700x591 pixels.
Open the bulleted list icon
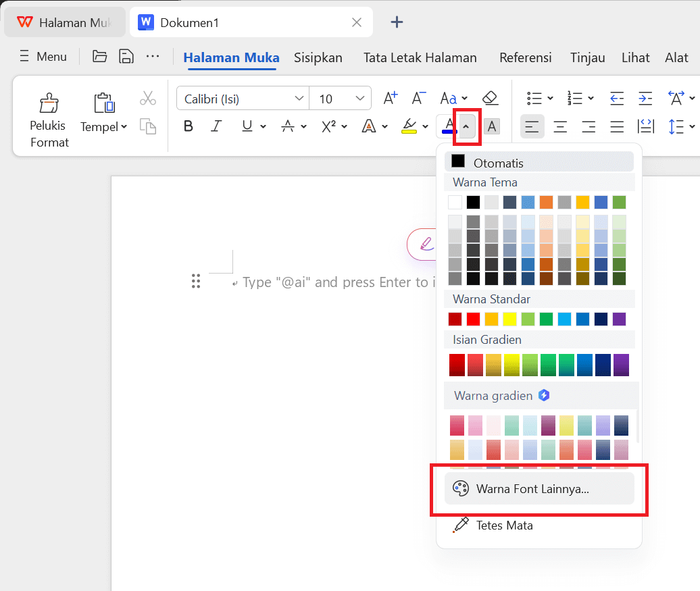[533, 97]
